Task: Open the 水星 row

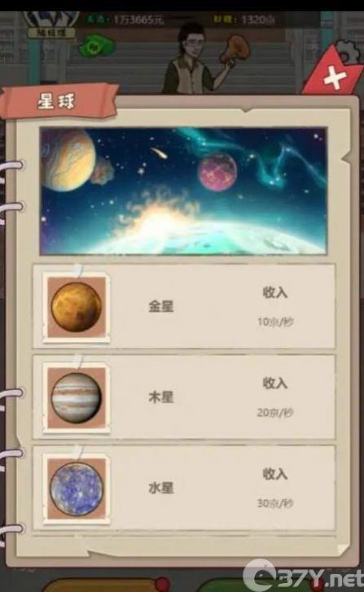Action: coord(184,488)
